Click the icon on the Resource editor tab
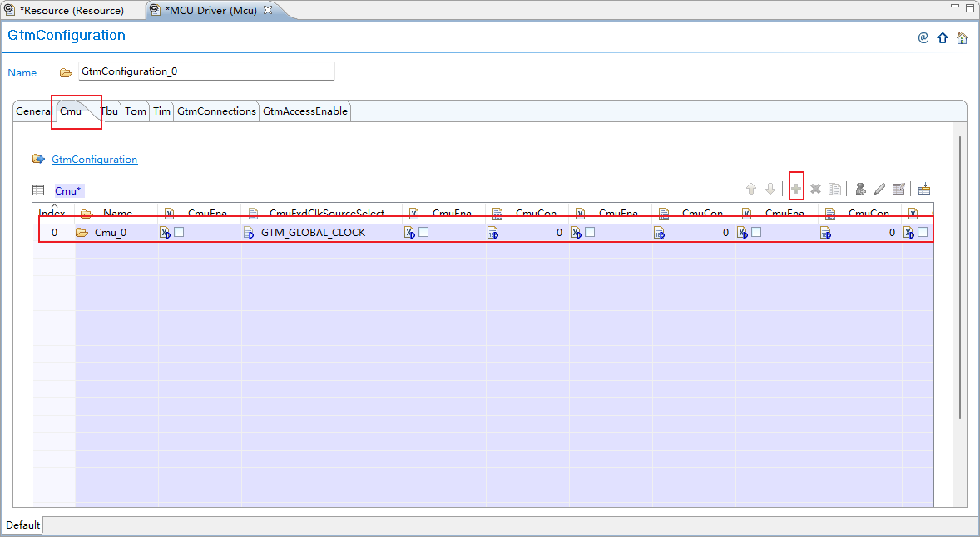Screen dimensions: 980x537 [9, 10]
